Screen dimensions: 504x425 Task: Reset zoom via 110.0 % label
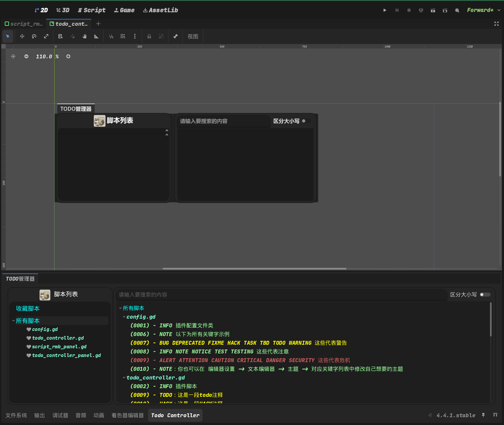click(47, 56)
